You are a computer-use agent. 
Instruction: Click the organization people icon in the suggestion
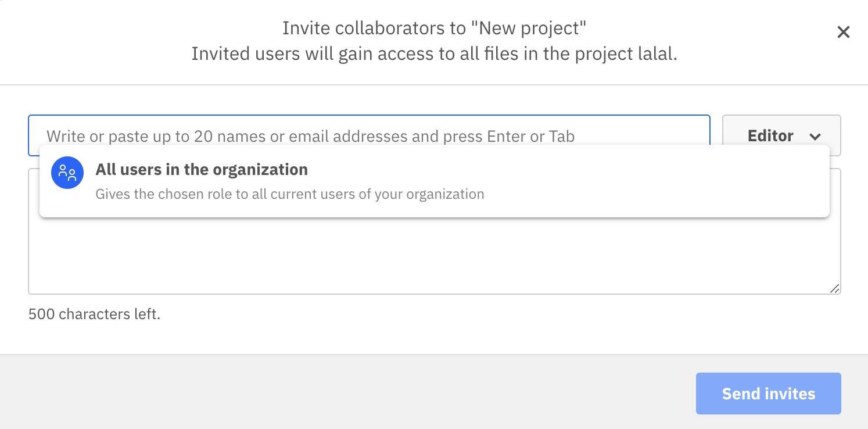[x=67, y=173]
